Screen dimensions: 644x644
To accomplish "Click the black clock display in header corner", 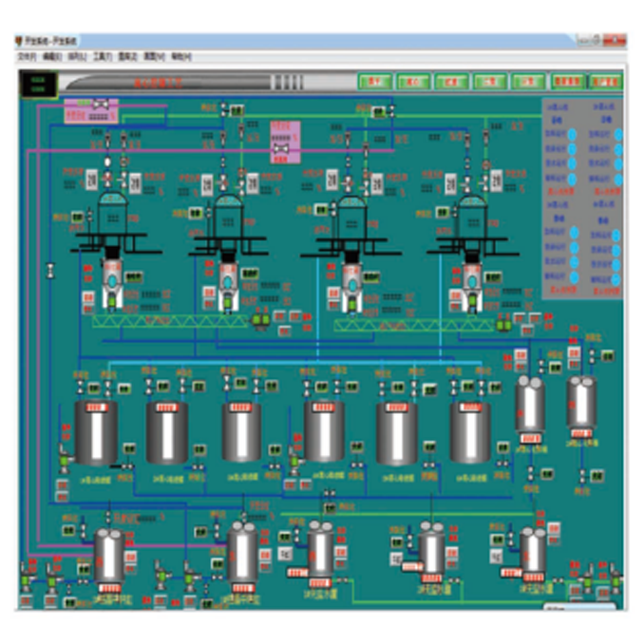I will [x=38, y=85].
